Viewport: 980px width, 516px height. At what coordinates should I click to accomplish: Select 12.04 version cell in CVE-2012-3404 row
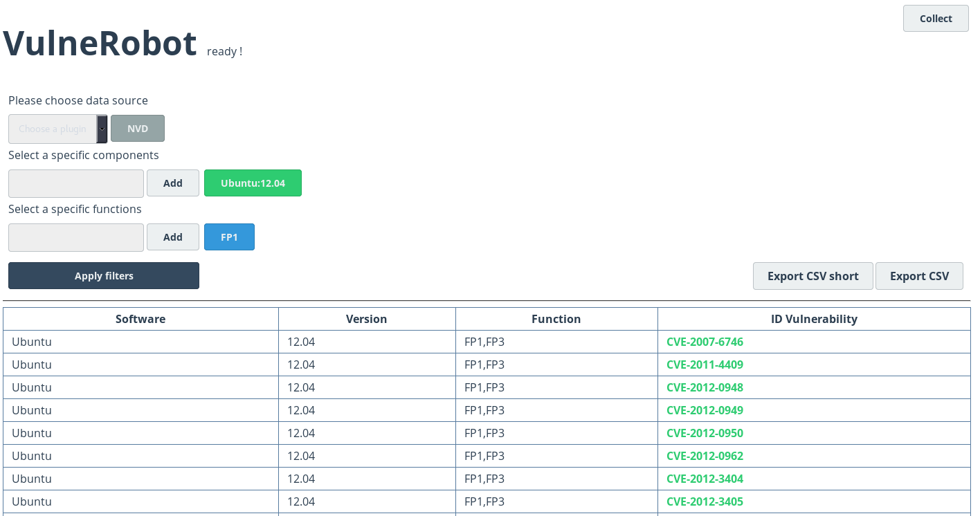coord(367,479)
